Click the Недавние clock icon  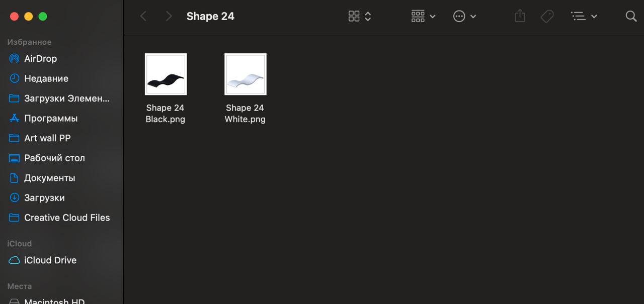[15, 78]
